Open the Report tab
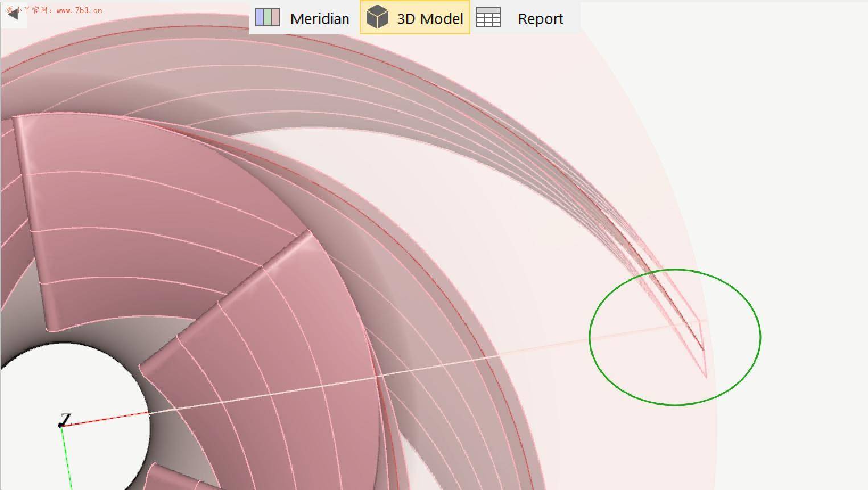This screenshot has height=490, width=868. click(520, 18)
